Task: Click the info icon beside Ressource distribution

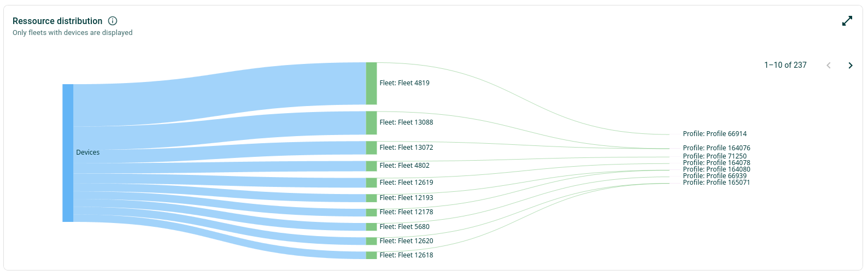Action: click(113, 21)
